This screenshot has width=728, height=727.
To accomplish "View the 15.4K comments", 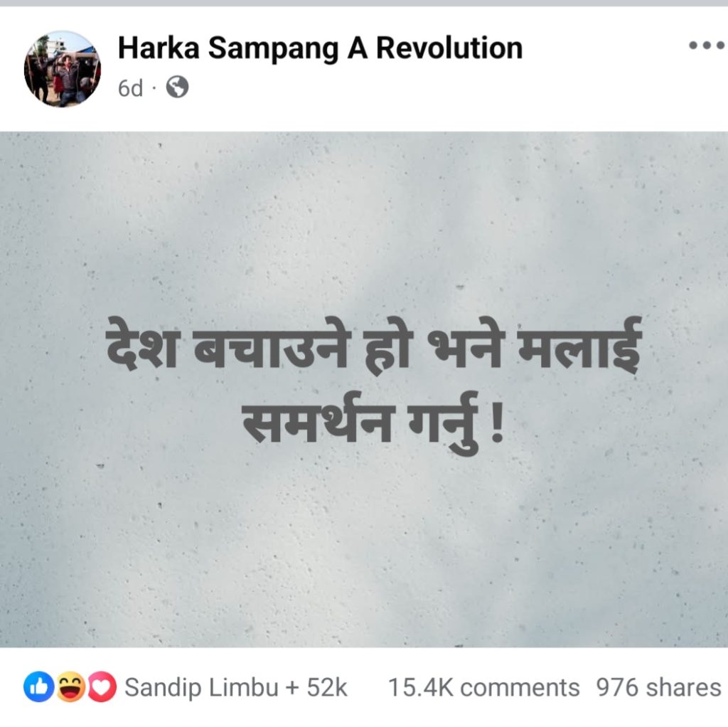I will click(483, 687).
